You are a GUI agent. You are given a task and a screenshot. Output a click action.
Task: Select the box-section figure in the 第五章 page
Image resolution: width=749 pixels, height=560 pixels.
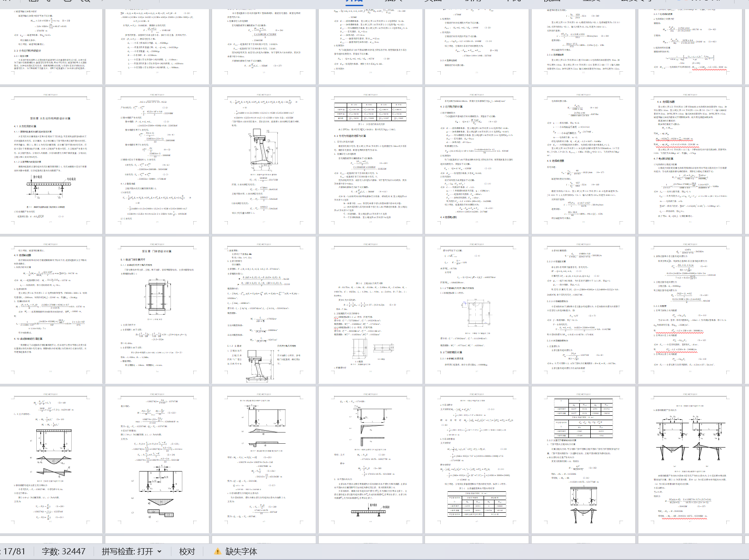coord(157,297)
